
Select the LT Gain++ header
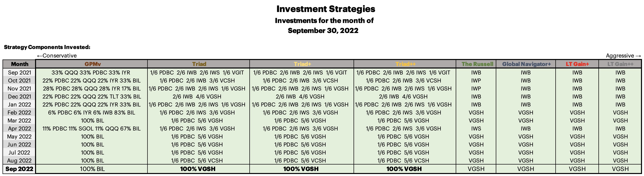620,64
